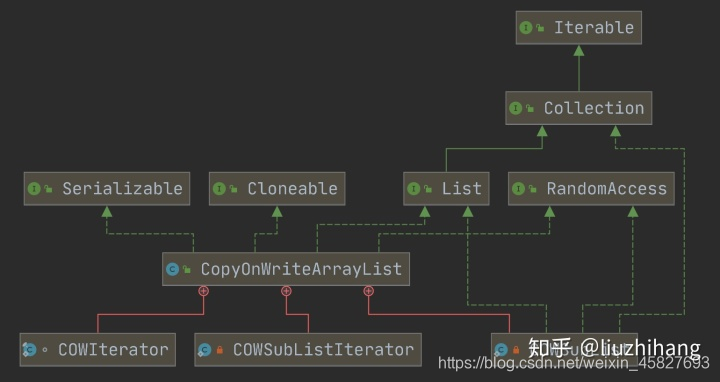This screenshot has width=720, height=382.
Task: Click the public visibility icon beside CopyOnWriteArrayList
Action: (186, 270)
